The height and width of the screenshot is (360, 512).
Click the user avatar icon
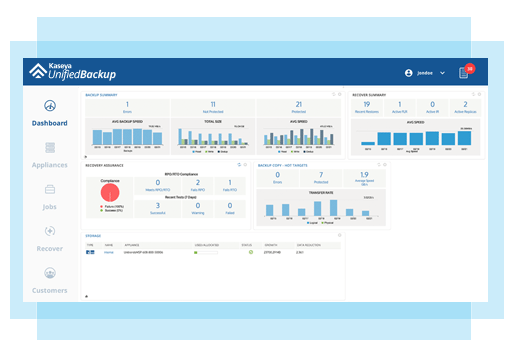click(x=409, y=73)
